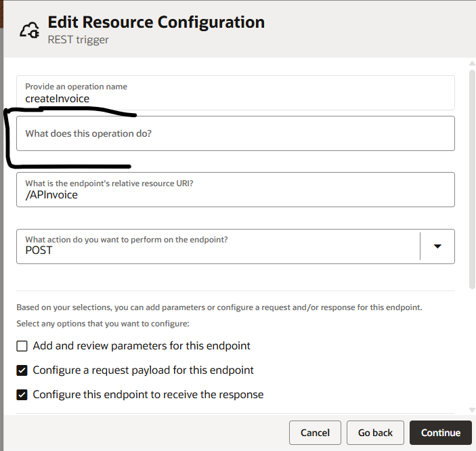Image resolution: width=476 pixels, height=451 pixels.
Task: Open the endpoint action dropdown arrow
Action: tap(437, 246)
